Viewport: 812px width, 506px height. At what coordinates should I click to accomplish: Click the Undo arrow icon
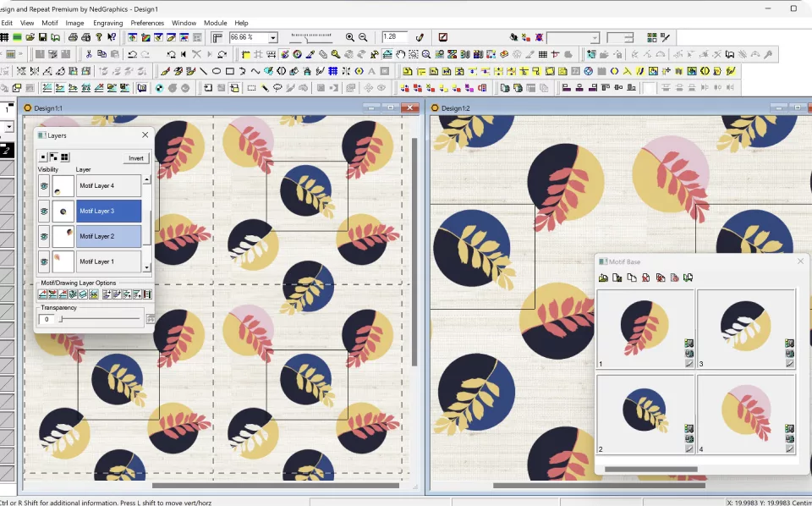(x=132, y=54)
